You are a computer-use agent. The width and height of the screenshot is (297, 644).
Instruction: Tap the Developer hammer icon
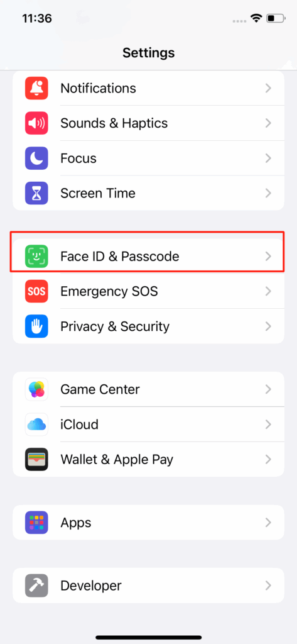tap(36, 586)
